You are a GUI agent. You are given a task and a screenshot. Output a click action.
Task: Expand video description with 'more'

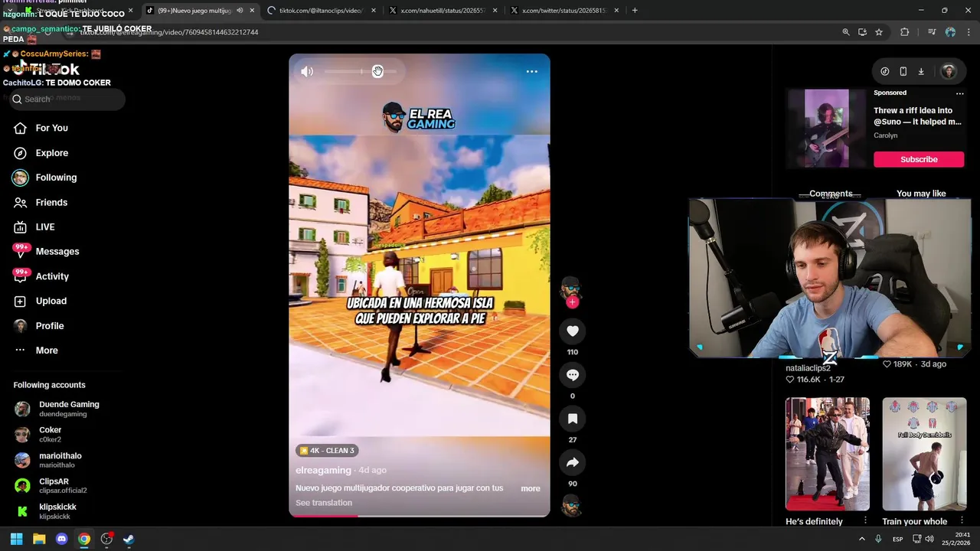[531, 488]
